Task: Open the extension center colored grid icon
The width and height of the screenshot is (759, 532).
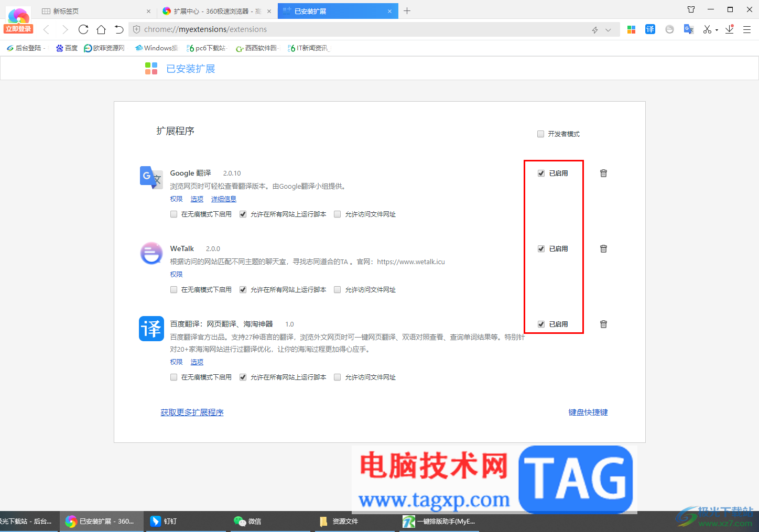Action: 632,29
